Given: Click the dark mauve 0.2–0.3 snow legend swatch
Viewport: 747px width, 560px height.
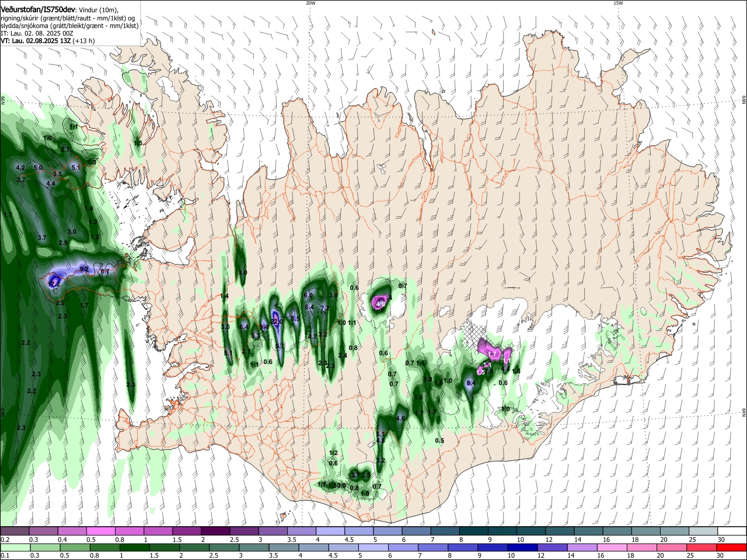Looking at the screenshot, I should tap(15, 531).
